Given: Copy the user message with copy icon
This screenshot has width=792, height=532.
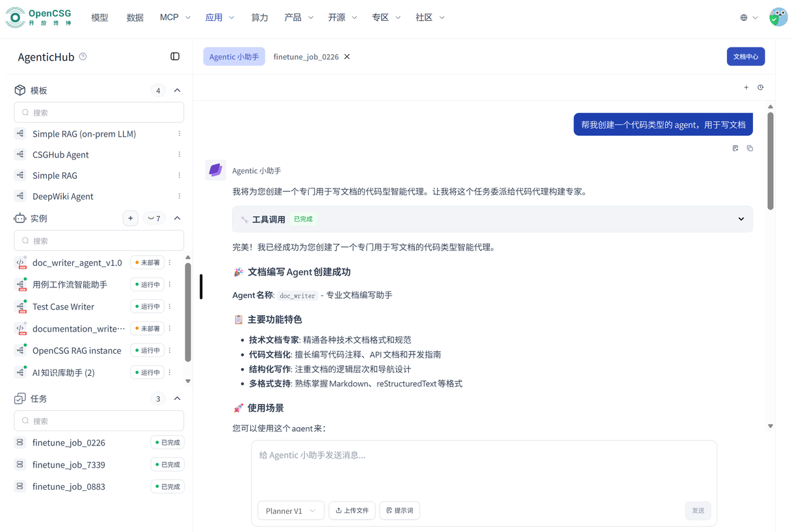Looking at the screenshot, I should (750, 148).
